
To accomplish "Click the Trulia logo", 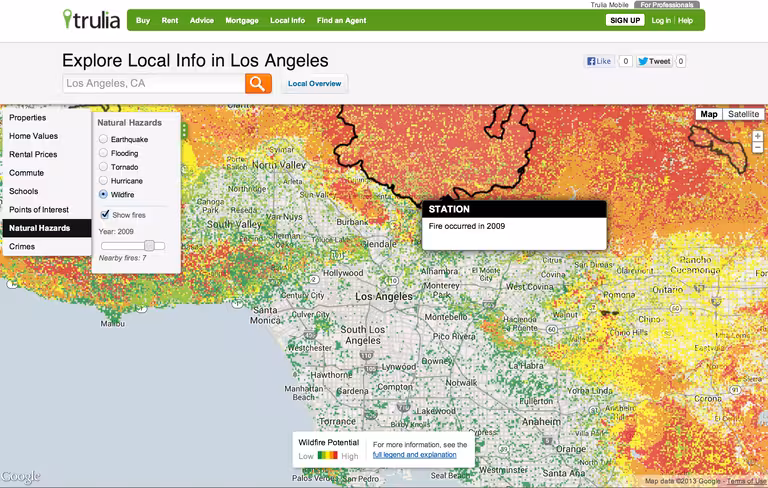I will (91, 20).
